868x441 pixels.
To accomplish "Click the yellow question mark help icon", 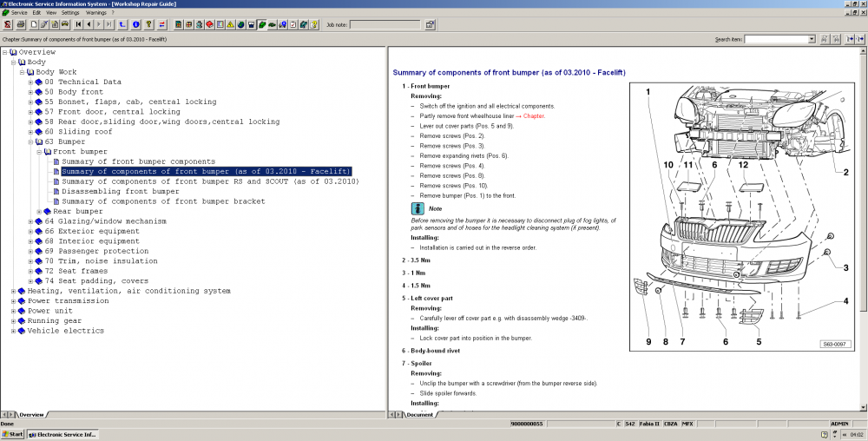I will click(x=149, y=24).
